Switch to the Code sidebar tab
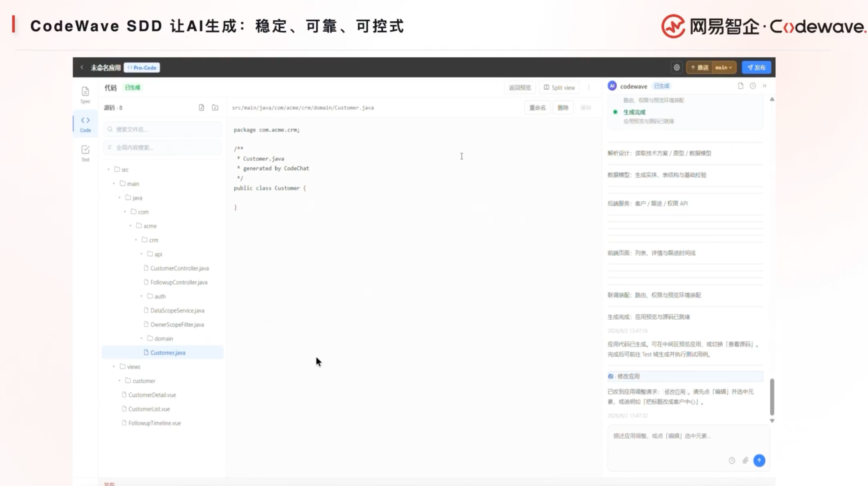This screenshot has height=486, width=868. [85, 124]
